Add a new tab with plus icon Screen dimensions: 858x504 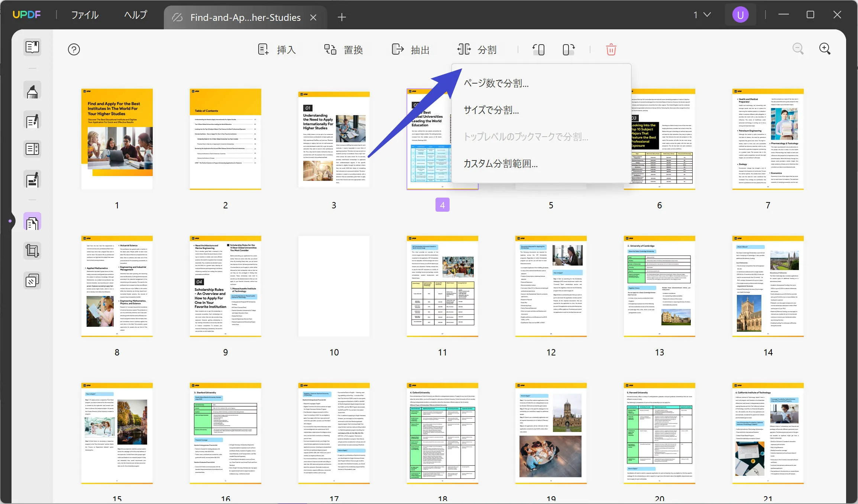click(342, 17)
